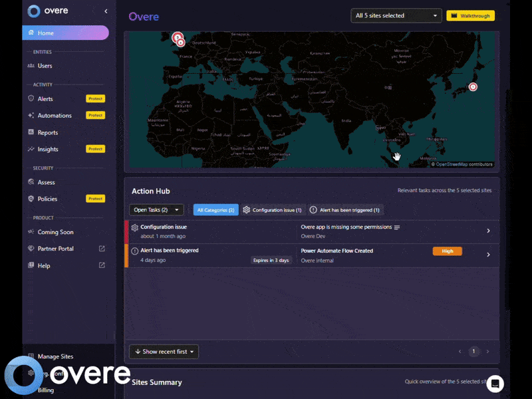Click the Home house icon
532x399 pixels.
tap(31, 33)
